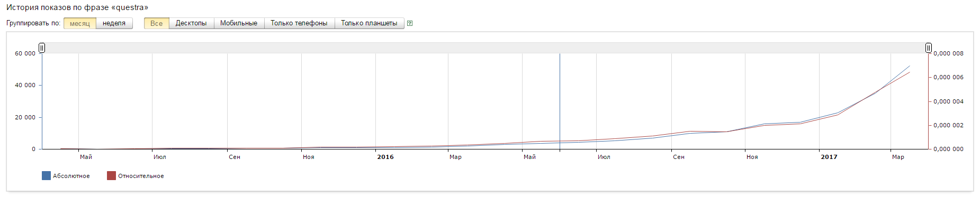Click the 60 000 axis value
Image resolution: width=980 pixels, height=197 pixels.
click(x=25, y=53)
